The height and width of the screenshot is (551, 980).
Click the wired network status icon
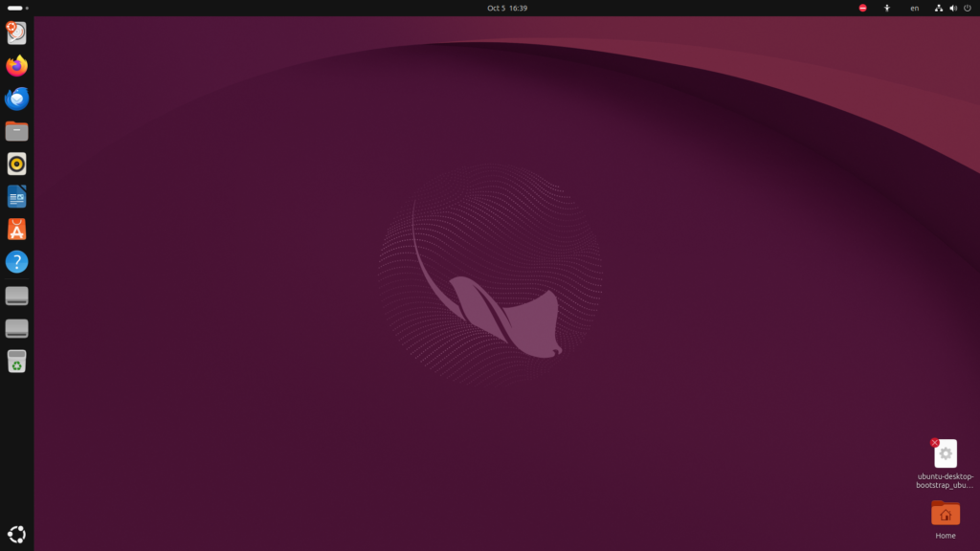[x=938, y=8]
